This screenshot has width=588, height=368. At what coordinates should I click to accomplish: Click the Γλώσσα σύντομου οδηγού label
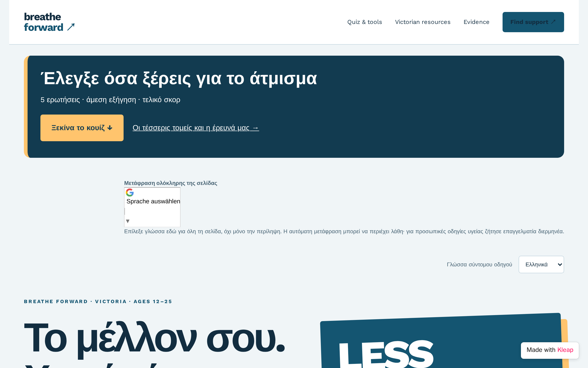point(479,264)
